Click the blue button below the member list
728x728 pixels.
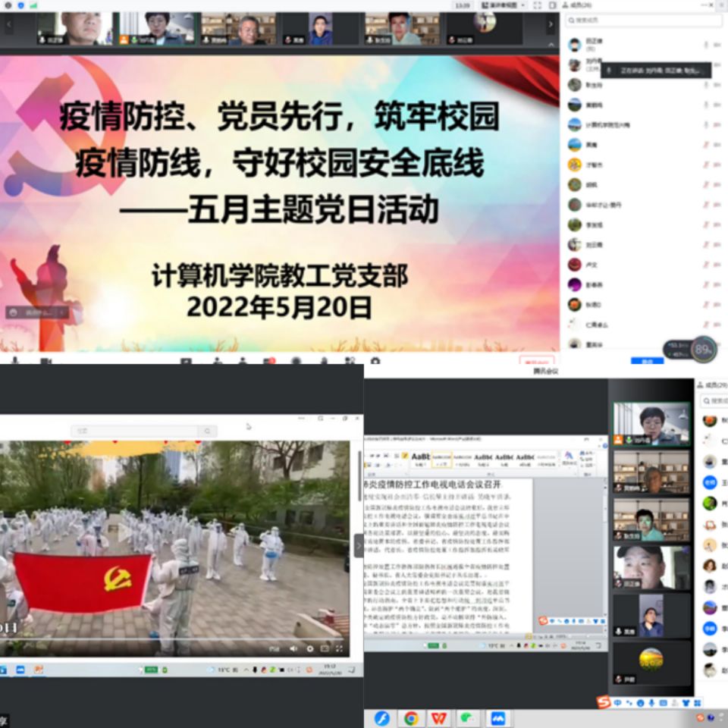647,361
